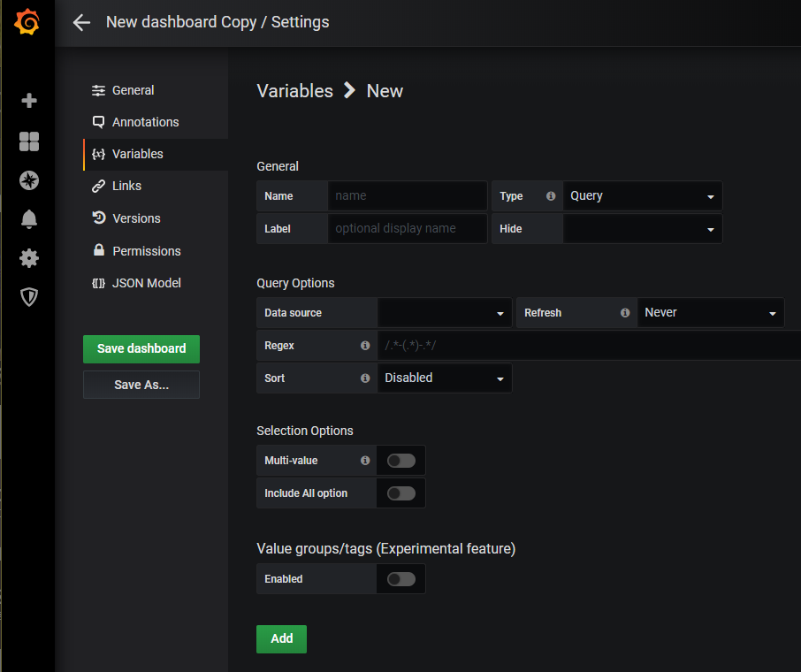Open the Dashboards grid icon

click(x=29, y=141)
